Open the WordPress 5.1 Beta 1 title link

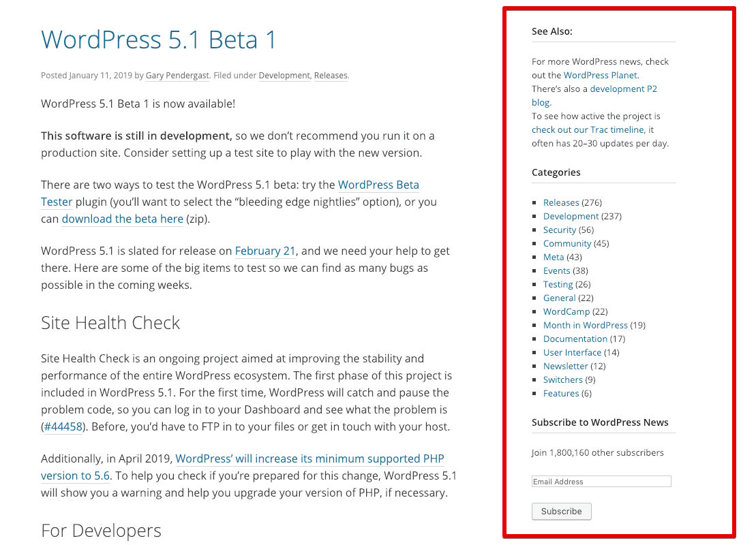pos(159,40)
